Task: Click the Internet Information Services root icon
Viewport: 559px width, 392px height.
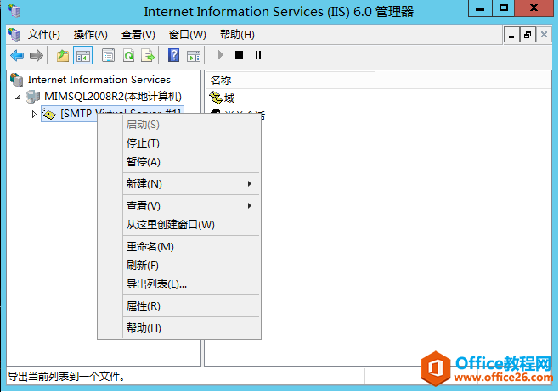Action: 17,80
